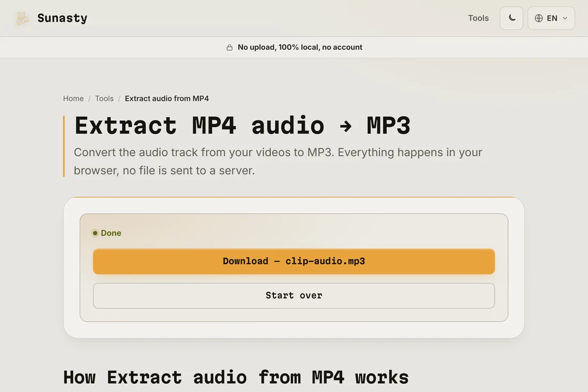Download clip-audio.mp3 file

tap(294, 262)
